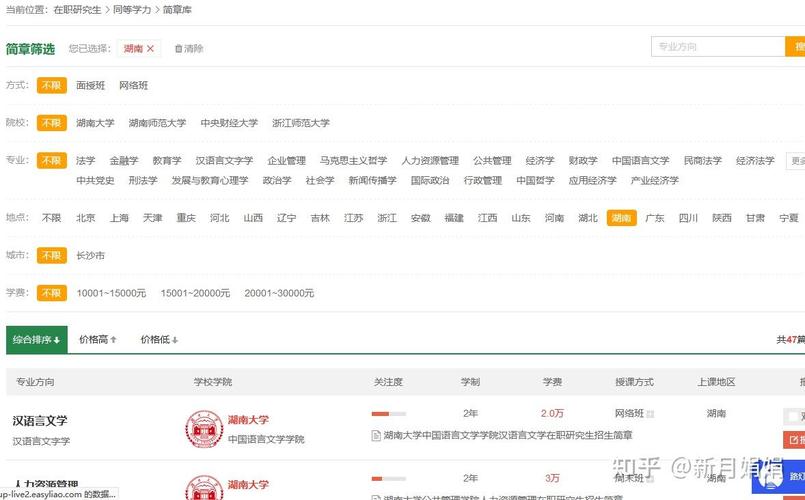Select 上海 location filter
Viewport: 805px width, 500px height.
119,218
